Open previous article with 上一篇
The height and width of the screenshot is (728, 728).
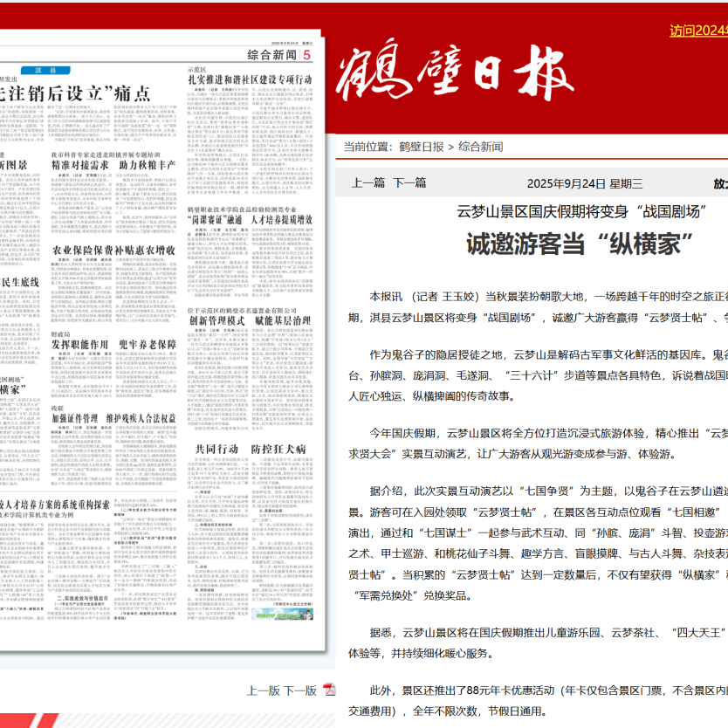click(368, 182)
